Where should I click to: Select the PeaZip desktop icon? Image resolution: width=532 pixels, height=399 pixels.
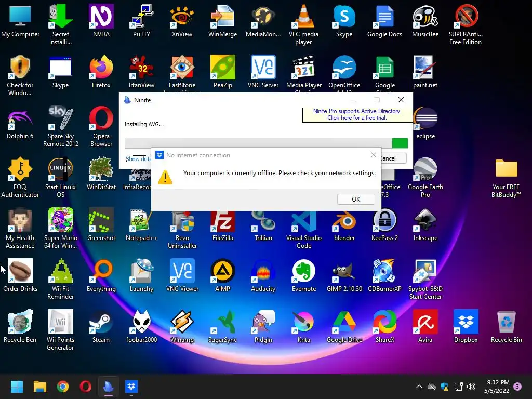point(222,71)
